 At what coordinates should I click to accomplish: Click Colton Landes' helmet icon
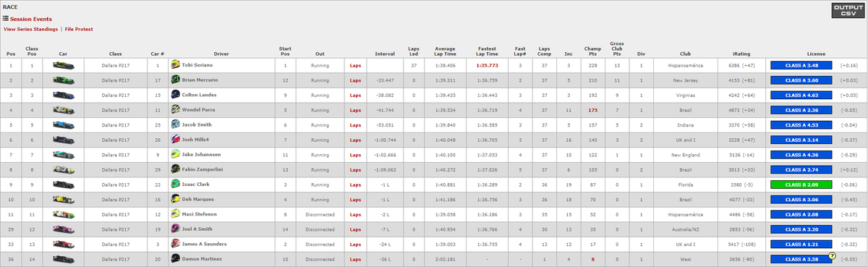tap(175, 95)
